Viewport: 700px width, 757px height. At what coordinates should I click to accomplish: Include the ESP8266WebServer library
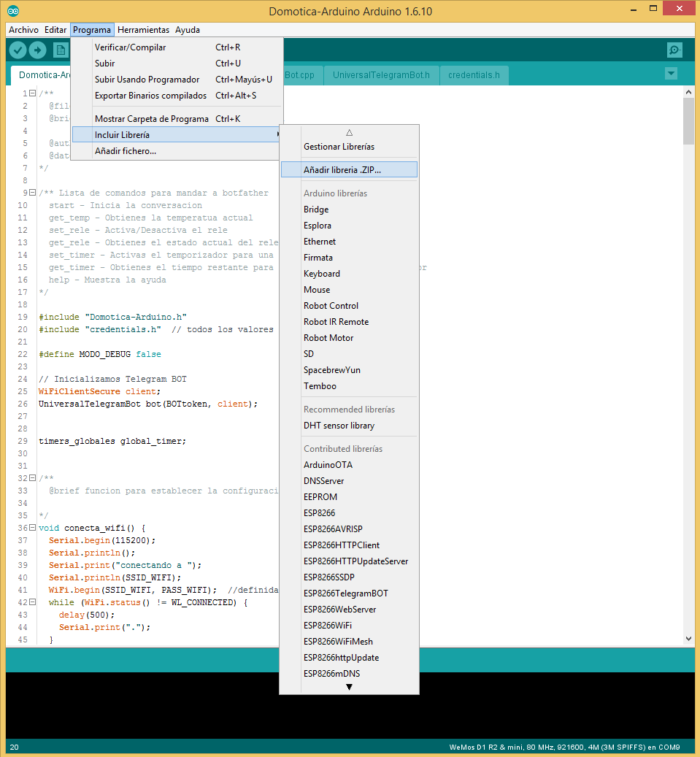349,610
